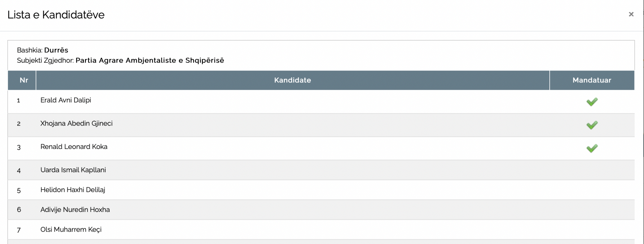Click the green checkmark for Renald Leonard Koka
Viewport: 644px width, 244px height.
tap(592, 148)
